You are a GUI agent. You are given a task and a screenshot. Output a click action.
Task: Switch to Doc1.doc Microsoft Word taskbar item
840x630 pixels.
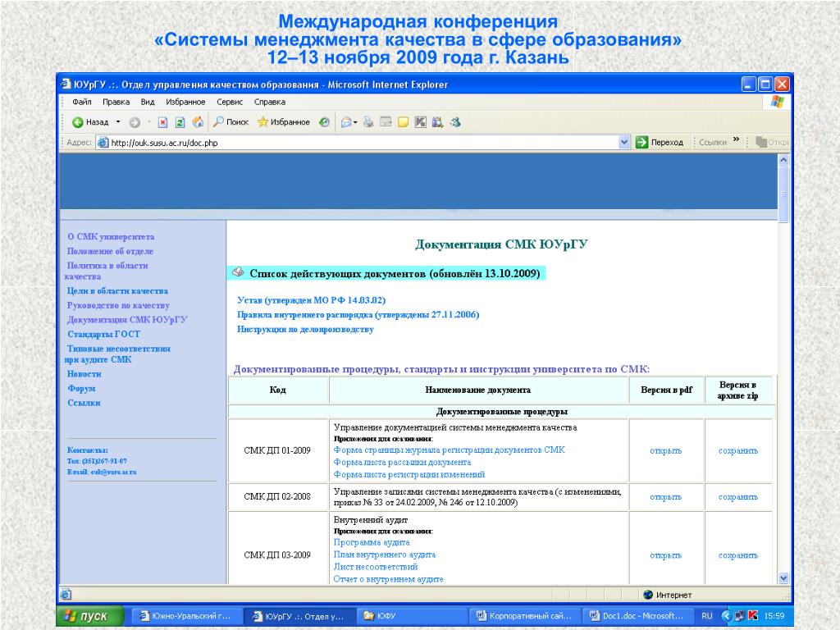pos(636,616)
